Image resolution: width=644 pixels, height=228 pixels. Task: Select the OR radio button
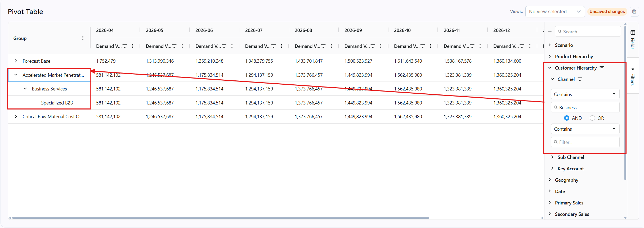point(592,118)
